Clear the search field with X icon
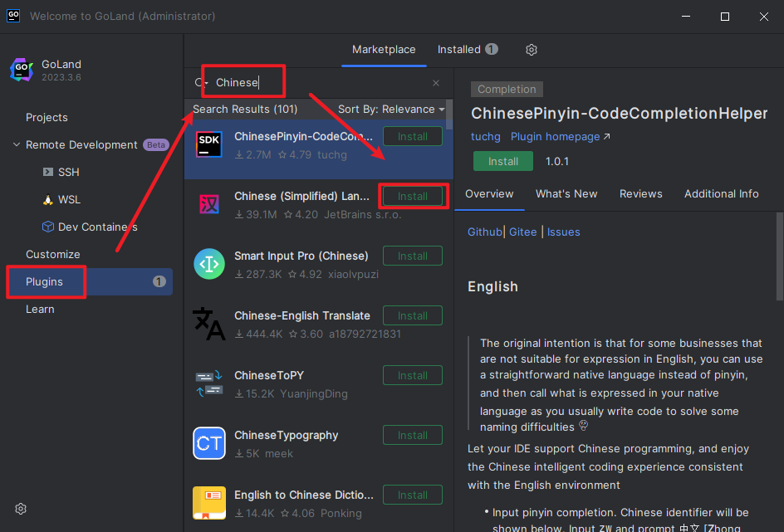Image resolution: width=784 pixels, height=532 pixels. pyautogui.click(x=436, y=83)
